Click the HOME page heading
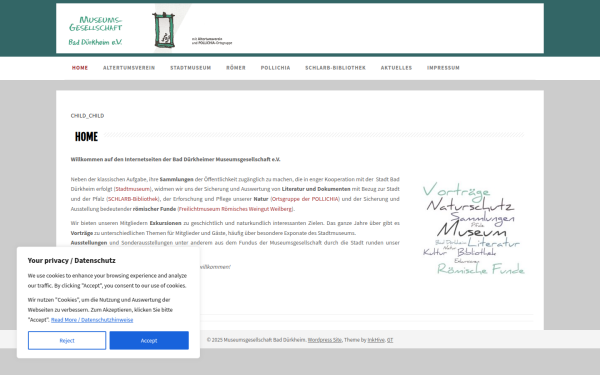Viewport: 600px width, 375px height. tap(86, 137)
